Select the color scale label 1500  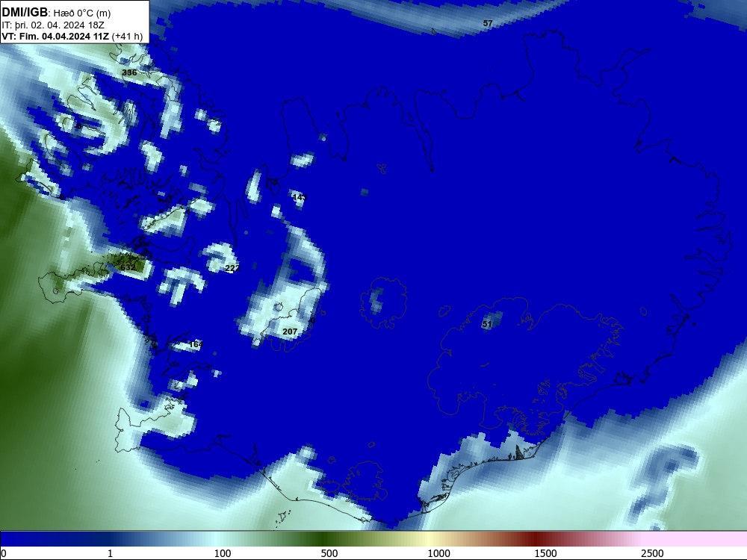pos(545,553)
